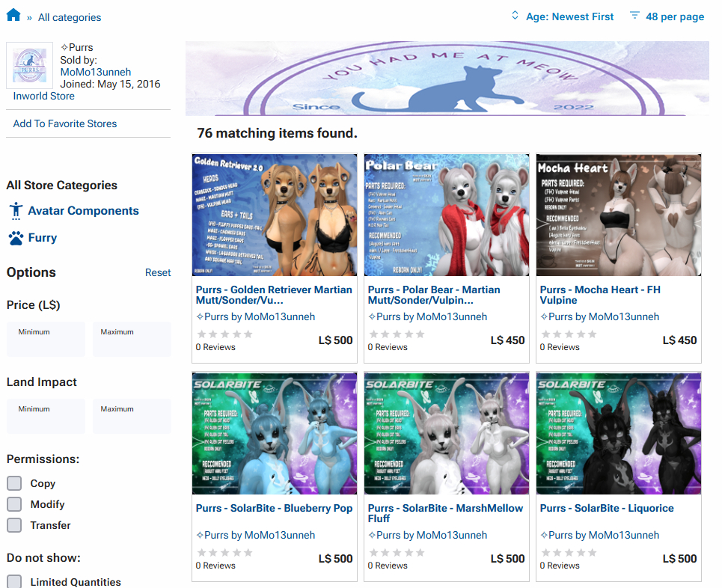Click the Furry paw print icon
This screenshot has height=588, width=722.
[x=16, y=238]
